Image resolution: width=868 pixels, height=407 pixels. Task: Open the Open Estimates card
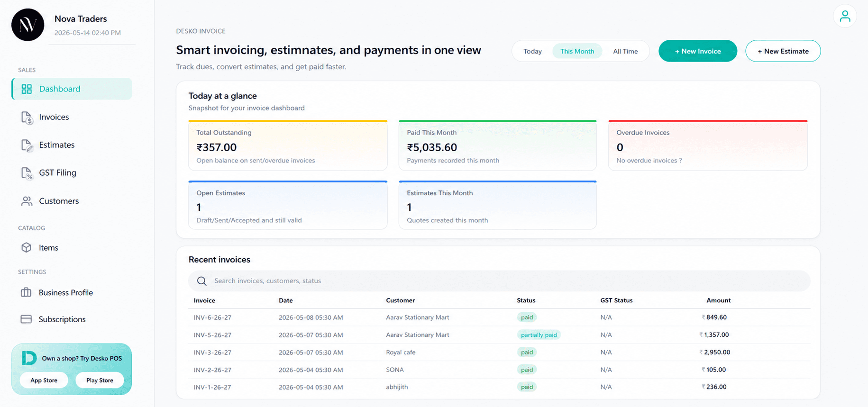click(x=288, y=205)
